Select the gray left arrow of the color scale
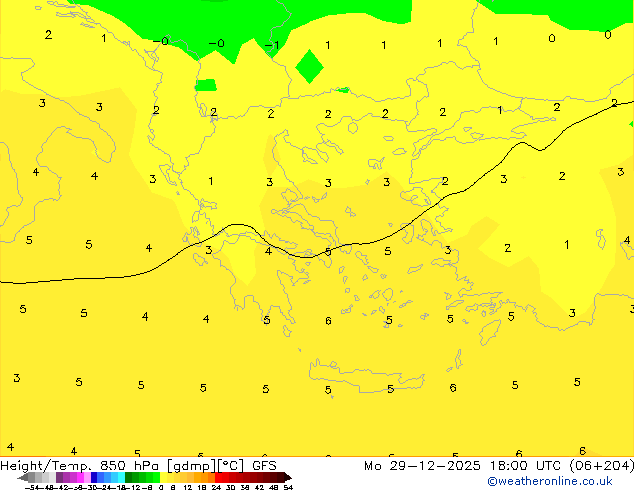The width and height of the screenshot is (634, 490). [x=23, y=477]
